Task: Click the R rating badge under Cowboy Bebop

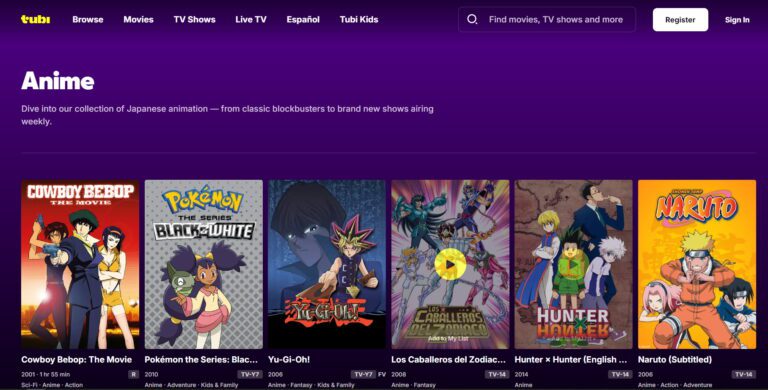Action: 133,374
